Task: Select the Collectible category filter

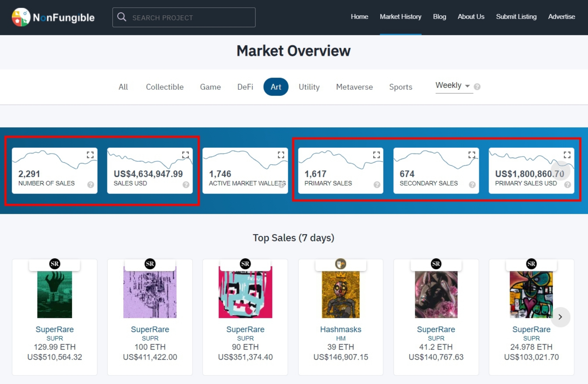Action: point(165,87)
